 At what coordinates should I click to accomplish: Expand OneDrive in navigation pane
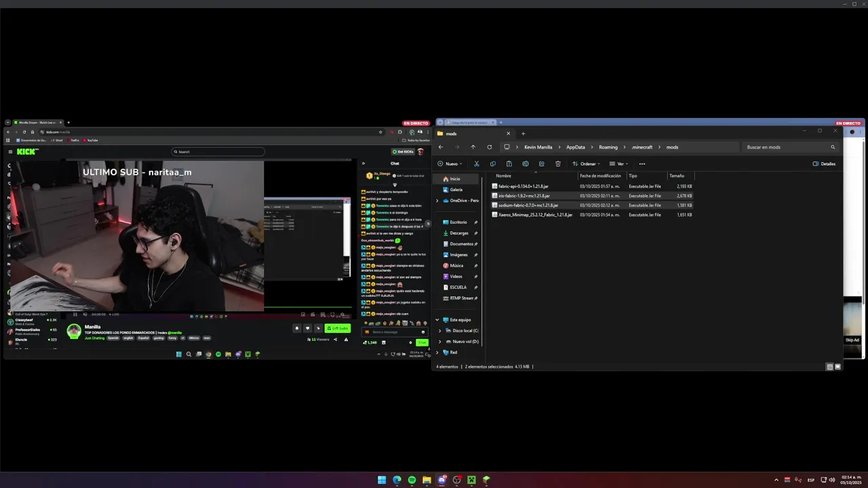coord(437,201)
